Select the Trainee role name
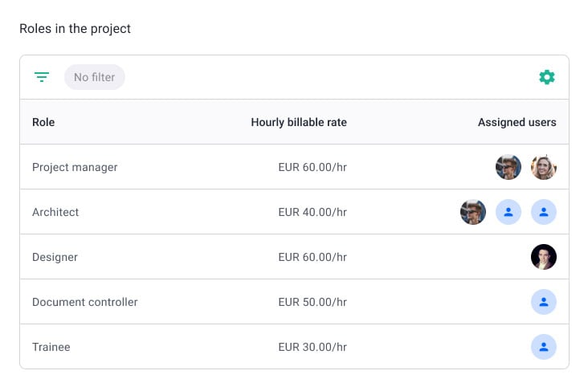588x391 pixels. (51, 347)
